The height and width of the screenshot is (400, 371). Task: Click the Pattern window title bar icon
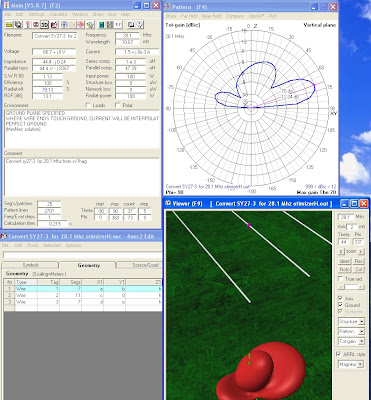168,7
